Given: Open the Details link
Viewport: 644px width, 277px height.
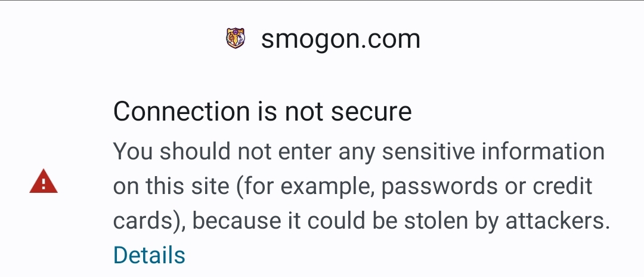Looking at the screenshot, I should (149, 255).
